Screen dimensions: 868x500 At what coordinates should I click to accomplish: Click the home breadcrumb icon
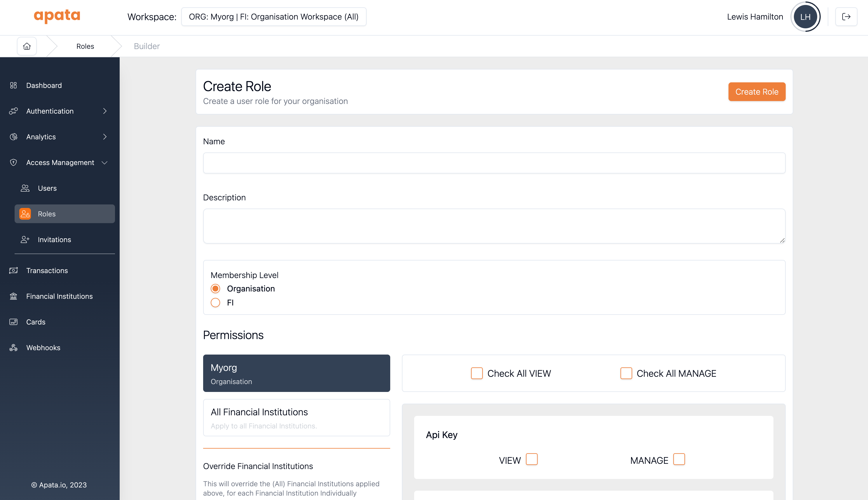27,46
